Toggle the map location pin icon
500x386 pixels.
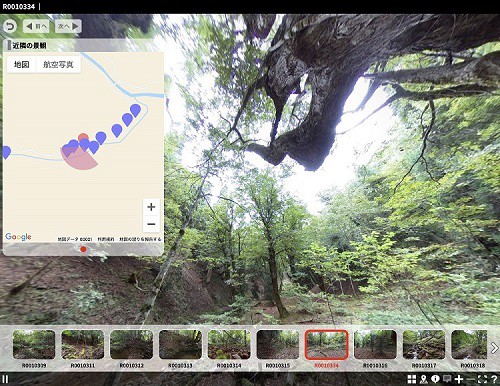[x=424, y=379]
